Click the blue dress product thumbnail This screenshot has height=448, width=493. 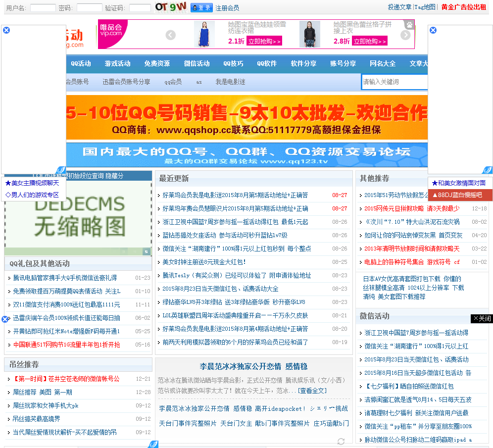point(204,34)
